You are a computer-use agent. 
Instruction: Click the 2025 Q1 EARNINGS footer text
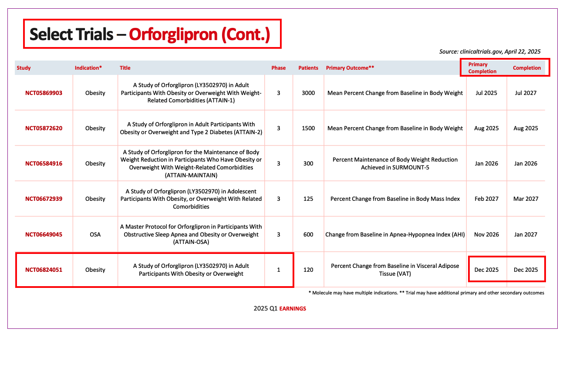[280, 308]
